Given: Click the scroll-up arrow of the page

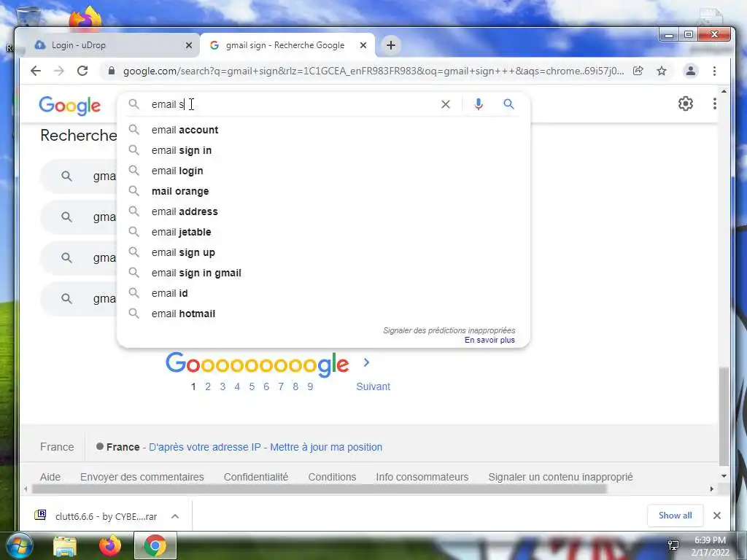Looking at the screenshot, I should coord(724,91).
